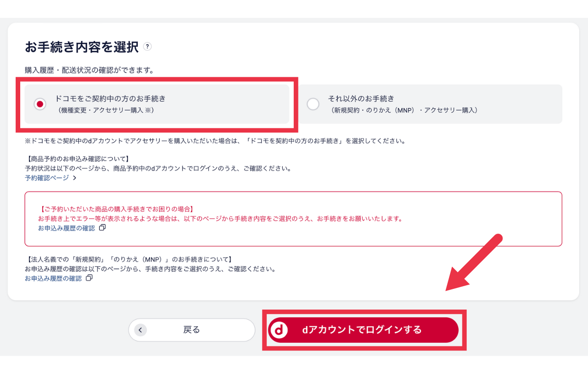
Task: Click the (新規契約・のりかえ(MNP)) subtext
Action: [x=405, y=110]
